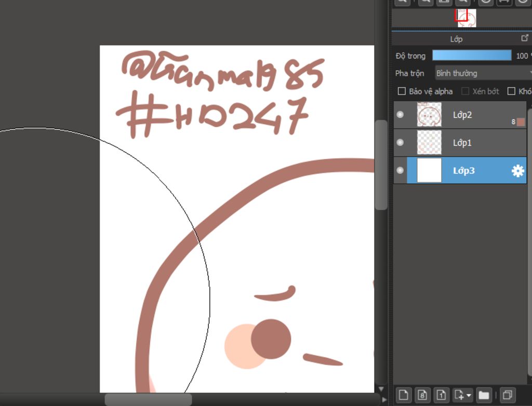This screenshot has width=532, height=406.
Task: Toggle visibility of the Lớp3 layer
Action: [401, 170]
